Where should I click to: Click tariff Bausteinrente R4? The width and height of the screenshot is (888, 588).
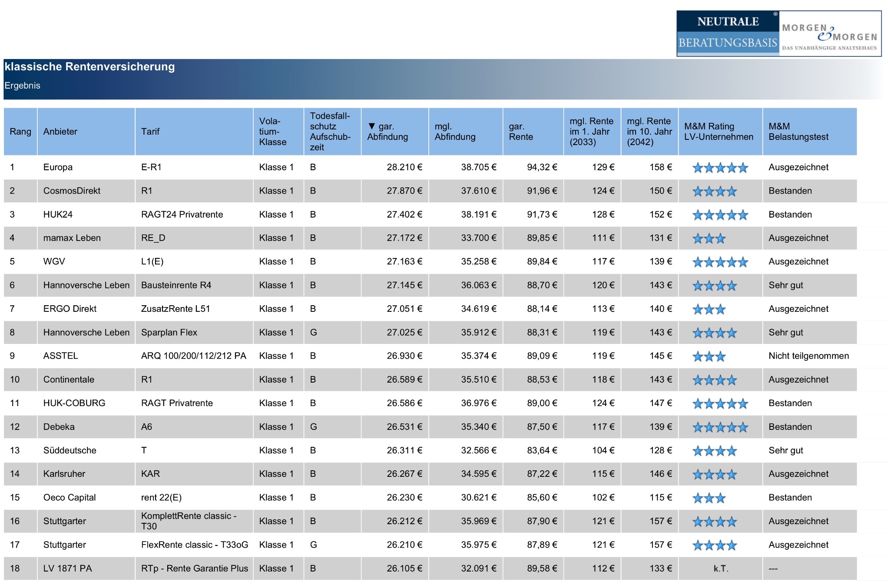(x=176, y=285)
